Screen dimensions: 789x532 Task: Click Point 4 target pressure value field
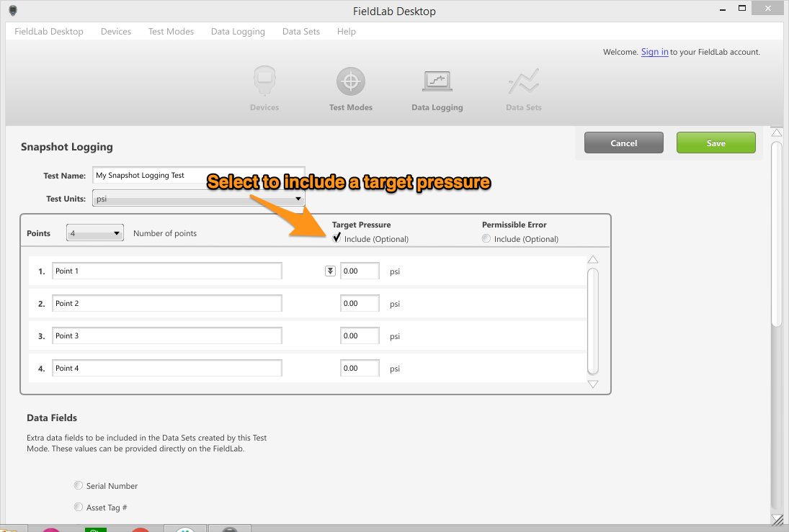[360, 368]
